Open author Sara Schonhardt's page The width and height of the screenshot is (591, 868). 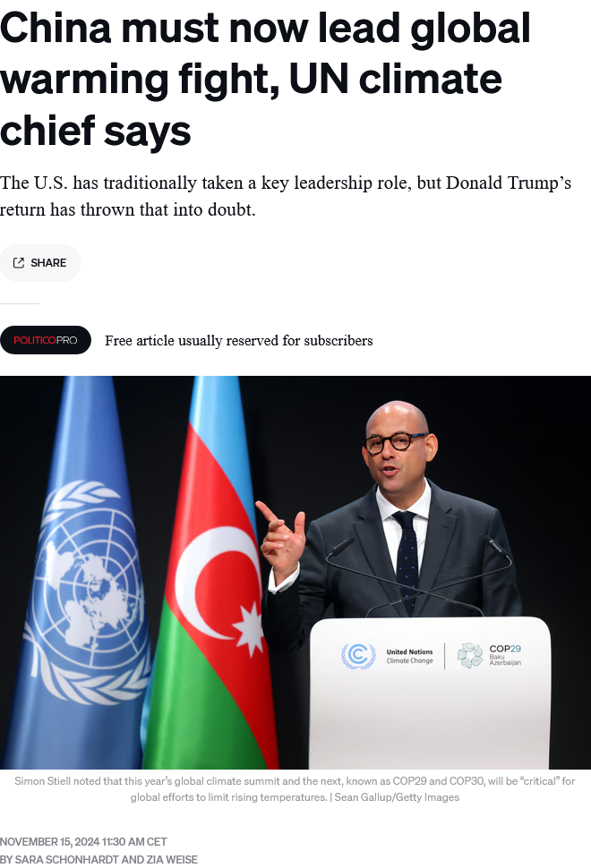[x=66, y=860]
